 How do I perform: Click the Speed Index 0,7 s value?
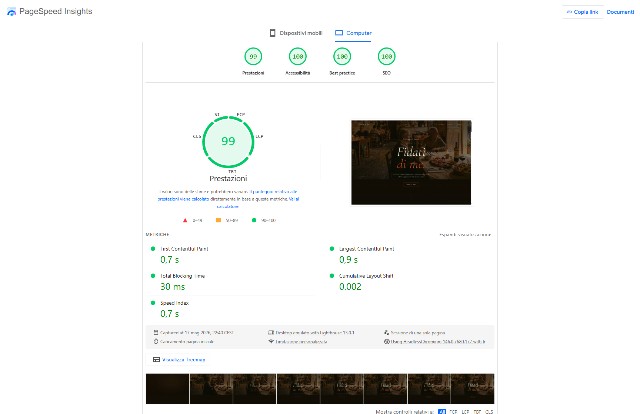pyautogui.click(x=170, y=314)
